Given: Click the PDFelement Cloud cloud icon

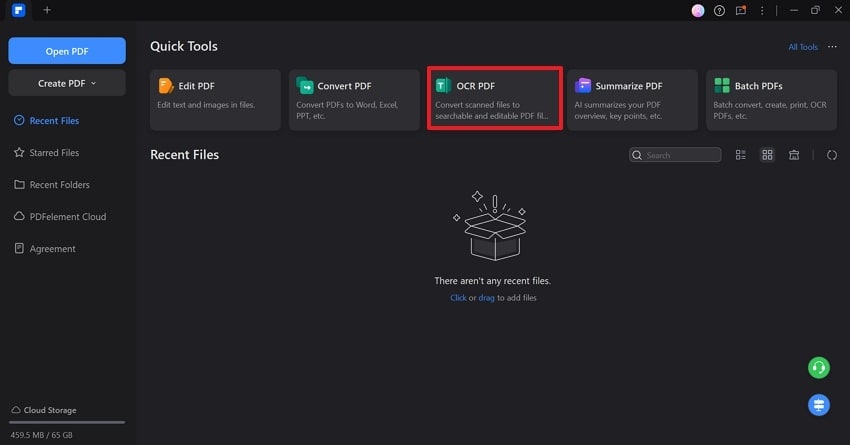Looking at the screenshot, I should [x=19, y=216].
